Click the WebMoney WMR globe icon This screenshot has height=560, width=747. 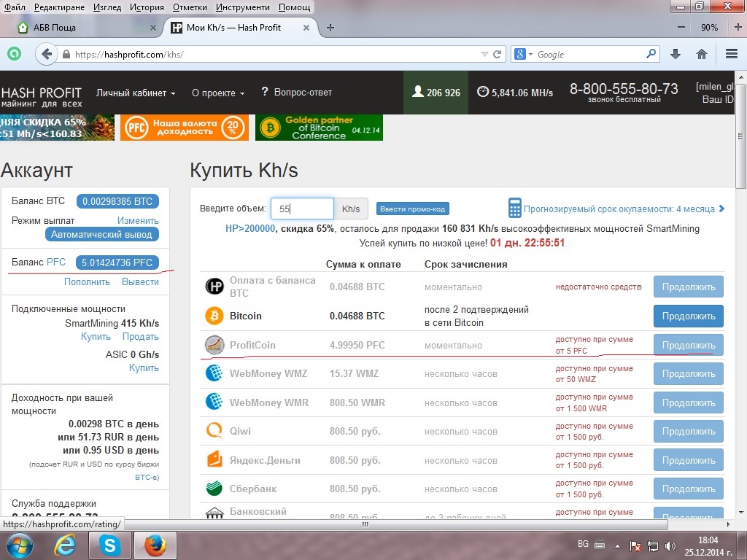click(x=214, y=402)
